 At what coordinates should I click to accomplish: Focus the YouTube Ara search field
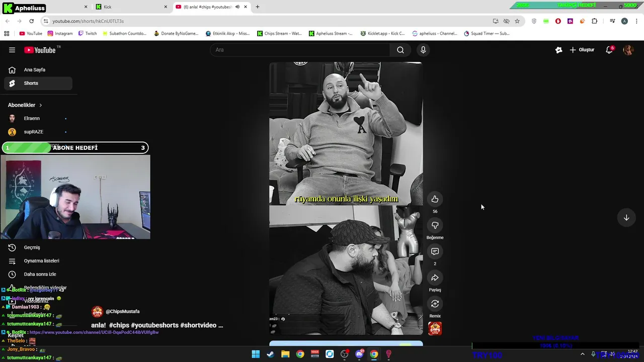(300, 50)
